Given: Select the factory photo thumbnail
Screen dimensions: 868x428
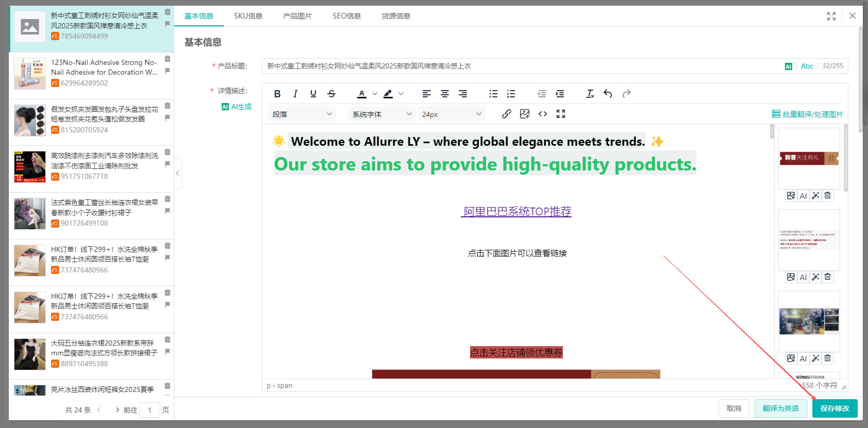Looking at the screenshot, I should (x=809, y=321).
